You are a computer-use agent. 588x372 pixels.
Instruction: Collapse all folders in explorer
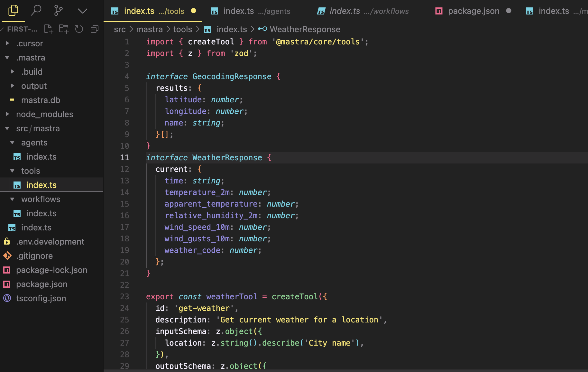[x=95, y=29]
